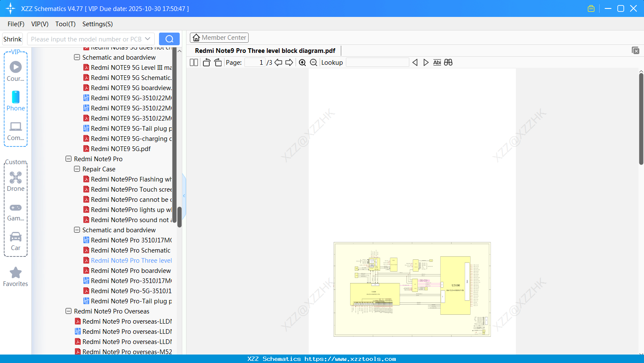Click inside the page number field
The image size is (644, 363).
(x=254, y=62)
